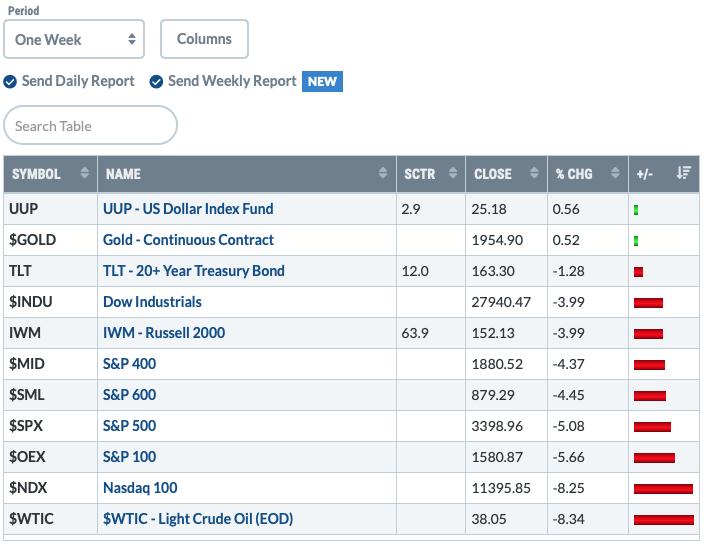Open IWM - Russell 2000 link
Viewport: 704px width, 544px height.
point(164,333)
